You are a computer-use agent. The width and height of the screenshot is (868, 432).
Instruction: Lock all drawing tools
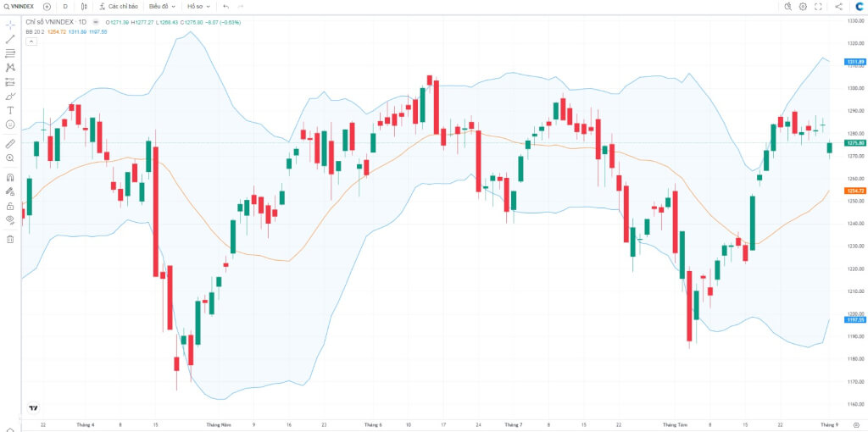(10, 207)
